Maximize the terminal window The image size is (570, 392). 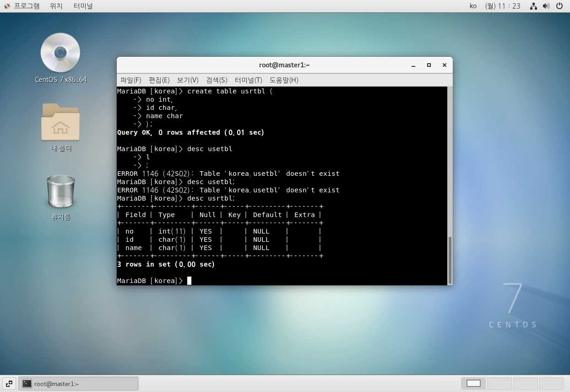coord(429,65)
